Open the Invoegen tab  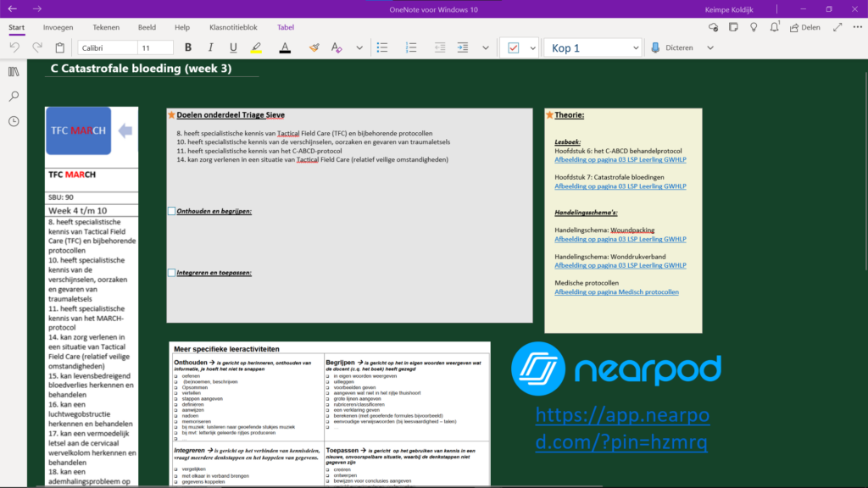pos(58,27)
